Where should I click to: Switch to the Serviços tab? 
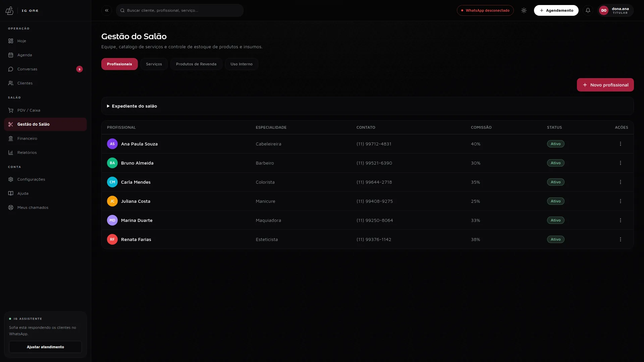point(154,64)
